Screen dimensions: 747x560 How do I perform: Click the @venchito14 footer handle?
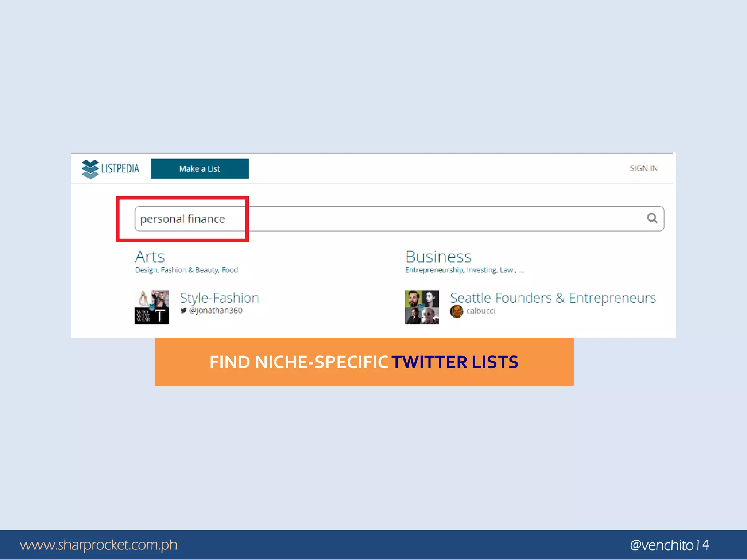[x=669, y=545]
